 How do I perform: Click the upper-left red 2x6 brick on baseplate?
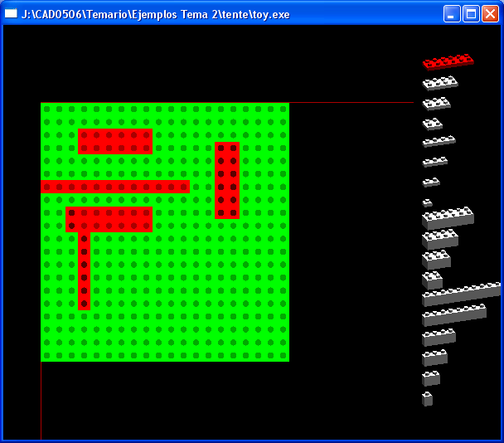(x=115, y=142)
